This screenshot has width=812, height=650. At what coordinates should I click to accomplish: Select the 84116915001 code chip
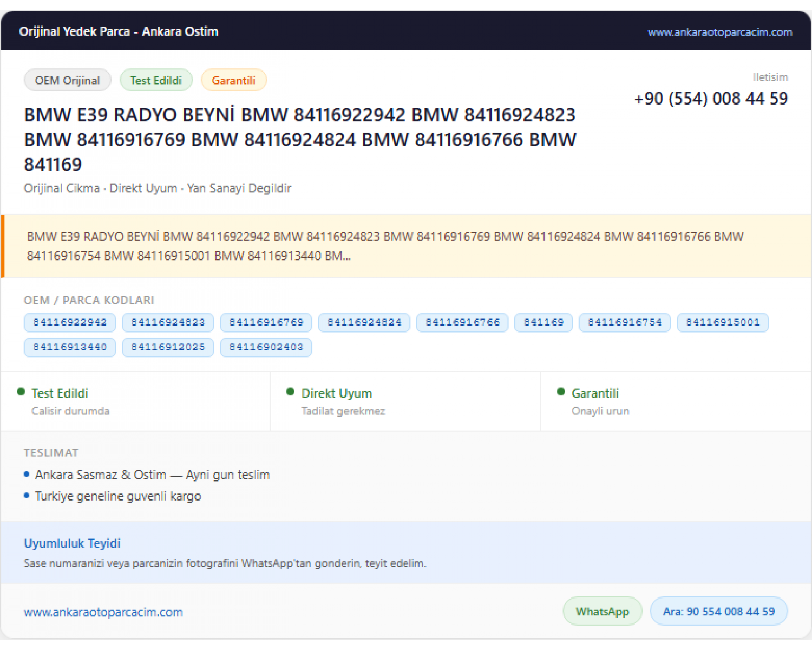point(723,322)
